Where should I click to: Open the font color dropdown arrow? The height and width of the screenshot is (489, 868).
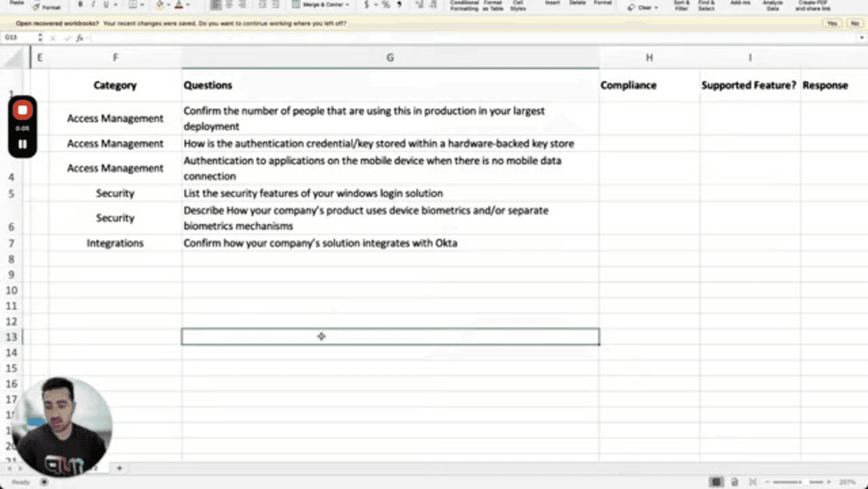coord(186,6)
